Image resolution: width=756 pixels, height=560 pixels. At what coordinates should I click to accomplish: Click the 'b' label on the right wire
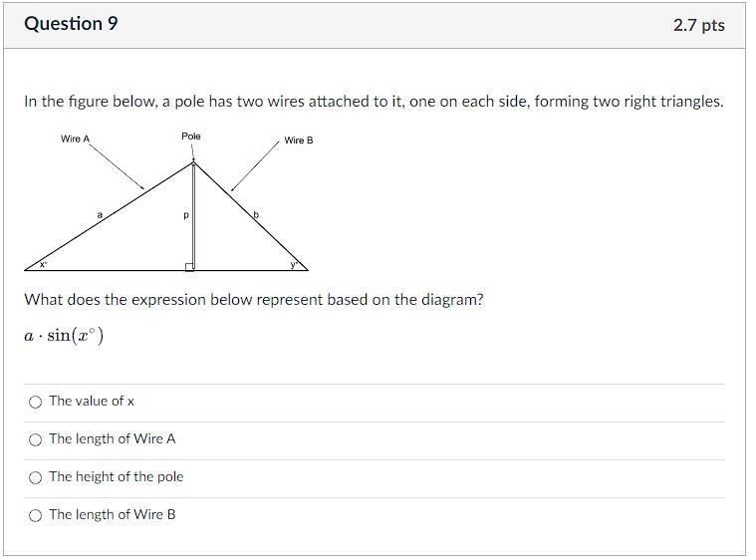pos(256,214)
